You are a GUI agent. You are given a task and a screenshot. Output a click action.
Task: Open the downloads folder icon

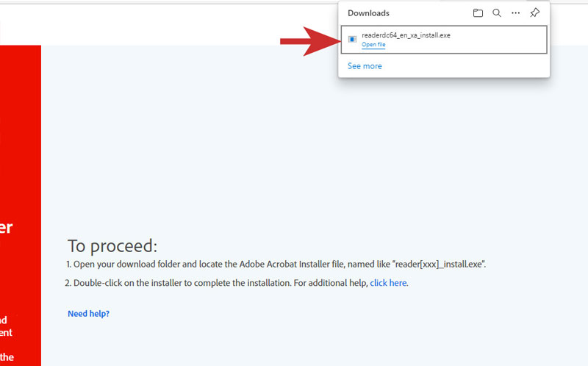478,13
